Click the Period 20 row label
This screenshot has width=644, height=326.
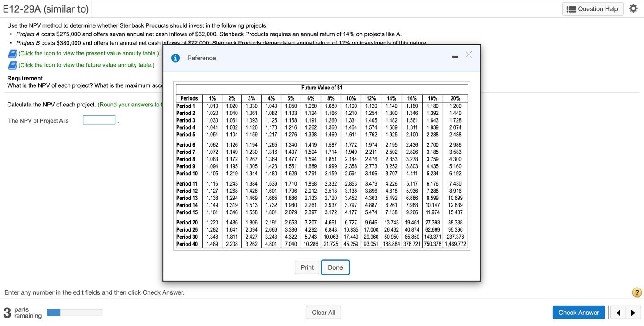pyautogui.click(x=187, y=223)
